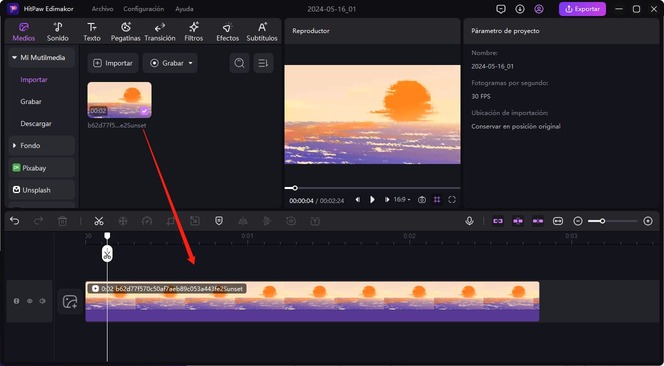Open the Configuración menu

pyautogui.click(x=144, y=9)
